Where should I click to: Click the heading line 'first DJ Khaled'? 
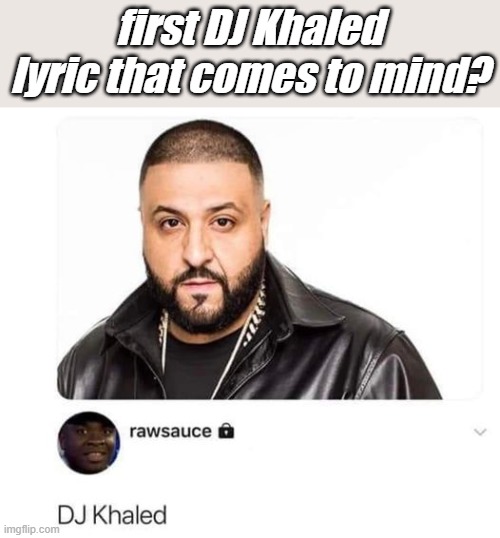click(253, 27)
